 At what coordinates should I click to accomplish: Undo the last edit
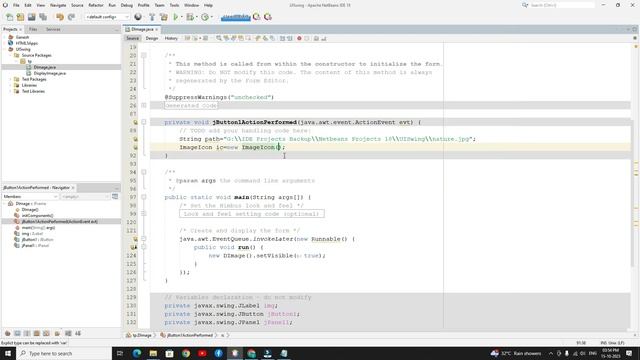click(x=60, y=17)
